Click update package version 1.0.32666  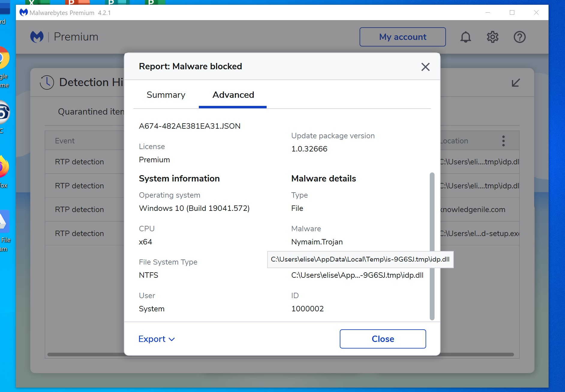coord(309,149)
